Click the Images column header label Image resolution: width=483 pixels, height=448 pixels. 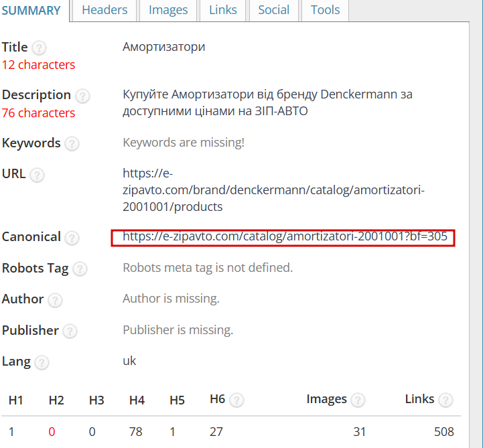click(x=326, y=399)
